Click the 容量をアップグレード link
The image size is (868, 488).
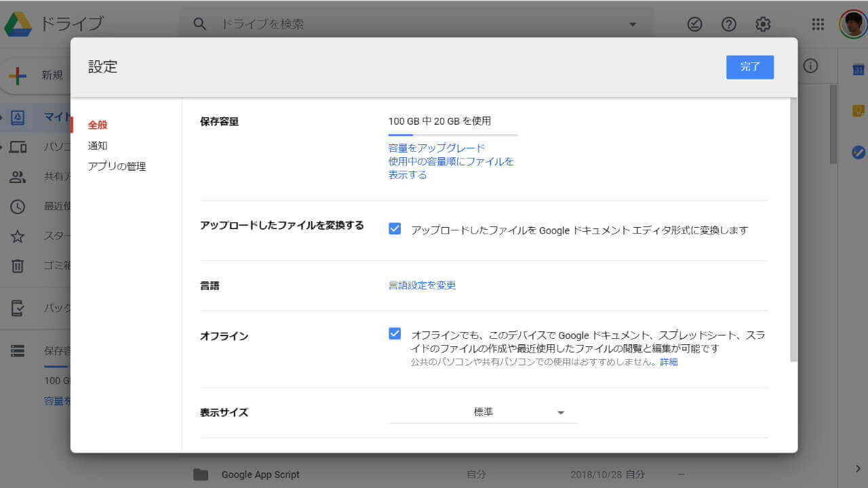[437, 148]
